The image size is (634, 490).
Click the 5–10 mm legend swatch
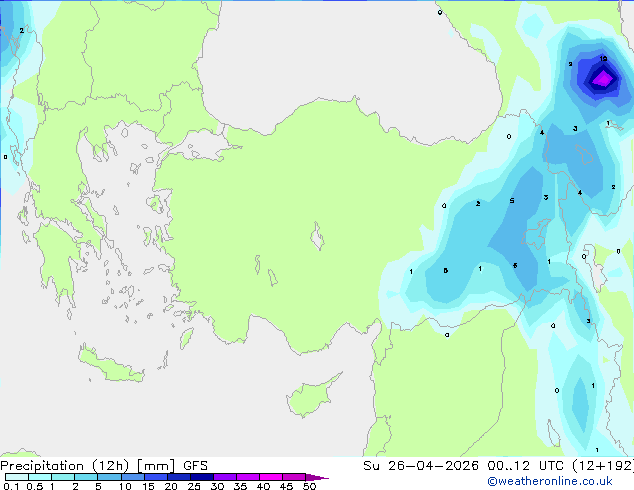tap(109, 477)
